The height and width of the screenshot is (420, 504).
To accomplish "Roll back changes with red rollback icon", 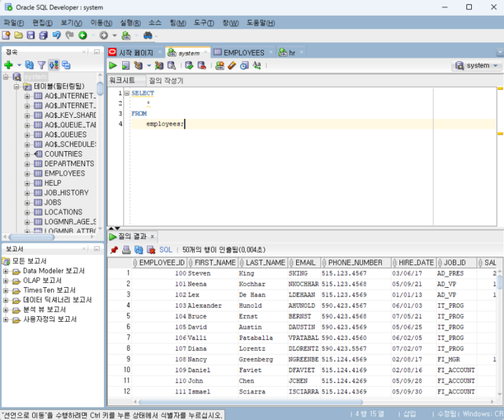I will pos(203,65).
